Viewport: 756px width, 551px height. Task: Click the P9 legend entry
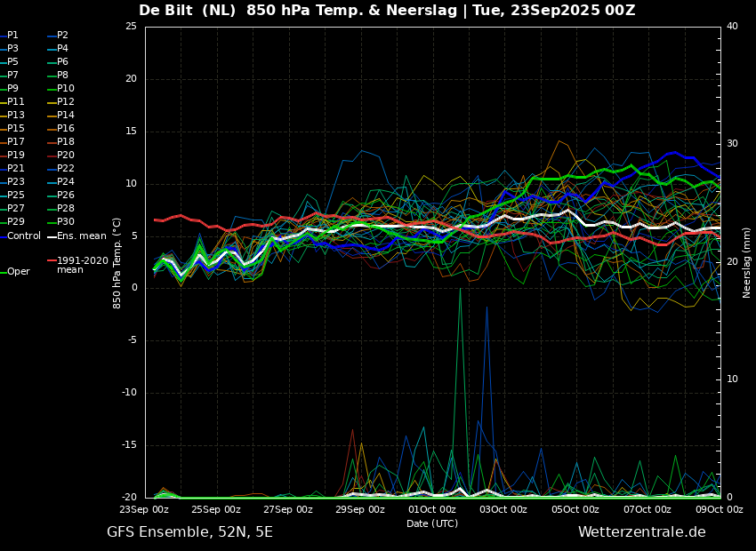[x=9, y=88]
